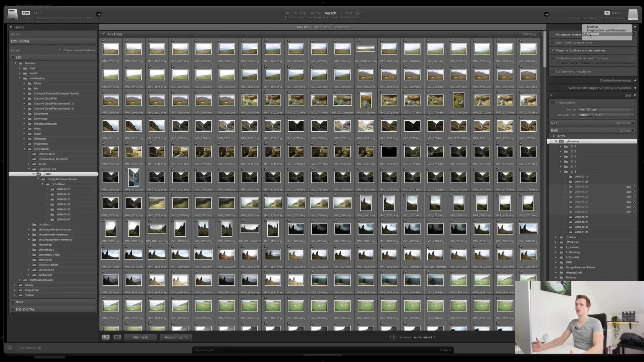644x362 pixels.
Task: Click the arrow next to source path
Action: coord(99,14)
